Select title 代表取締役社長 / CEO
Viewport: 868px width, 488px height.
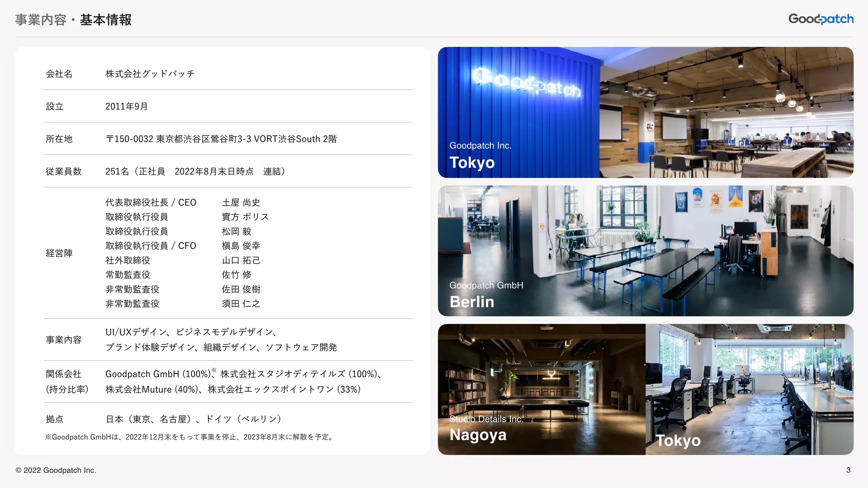click(x=151, y=202)
